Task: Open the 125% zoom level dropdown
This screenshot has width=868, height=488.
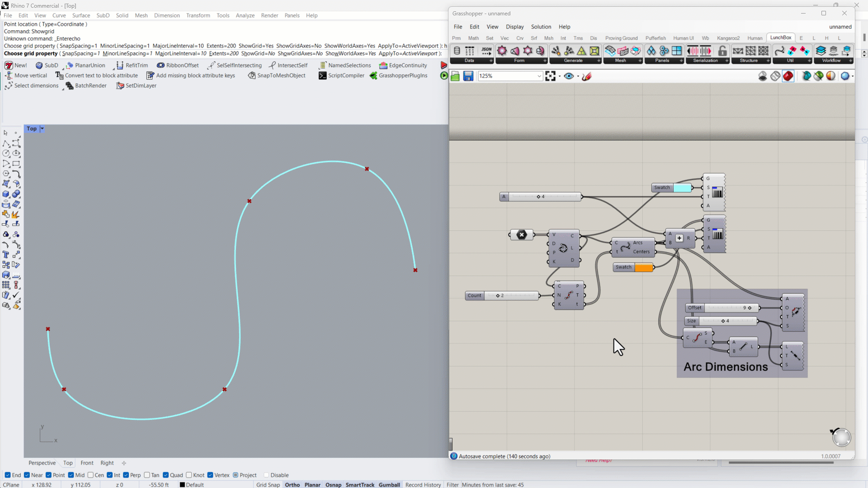Action: coord(539,76)
